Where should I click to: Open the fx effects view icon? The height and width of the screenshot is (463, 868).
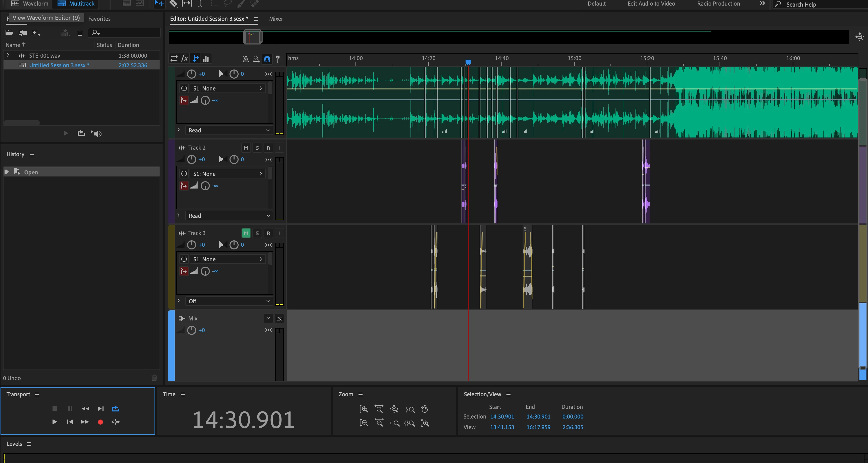point(184,58)
